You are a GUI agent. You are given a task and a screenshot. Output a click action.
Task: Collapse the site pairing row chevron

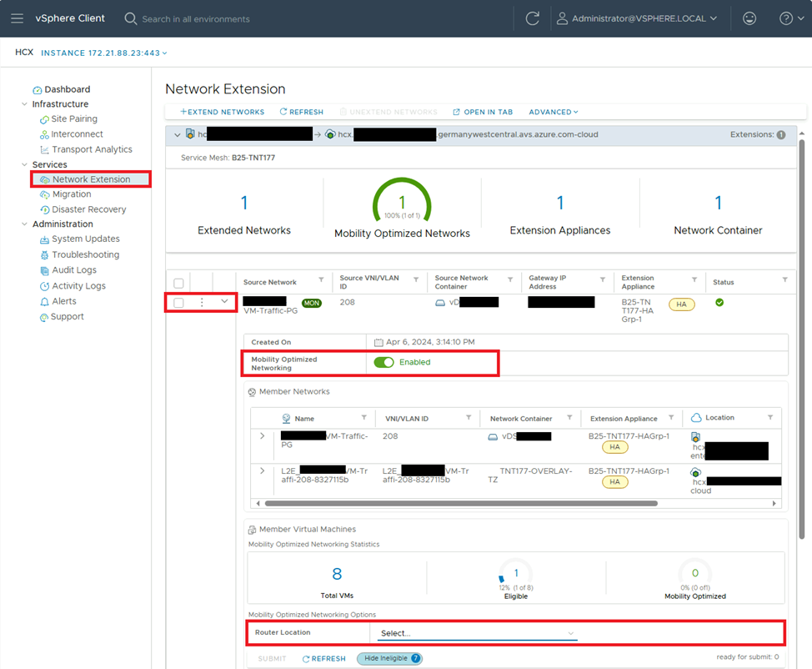[x=177, y=135]
